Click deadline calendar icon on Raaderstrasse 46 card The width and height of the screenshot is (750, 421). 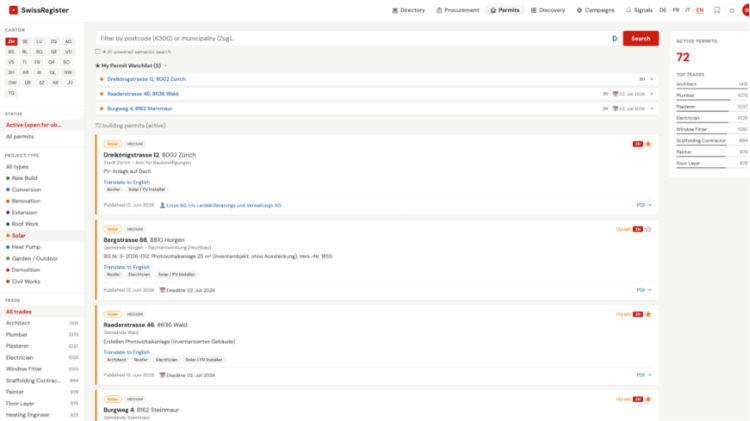coord(162,375)
